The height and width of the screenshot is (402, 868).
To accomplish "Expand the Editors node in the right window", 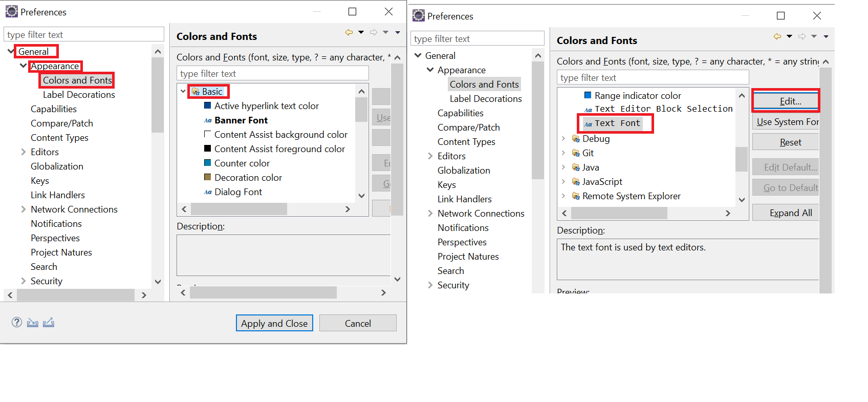I will click(x=430, y=156).
